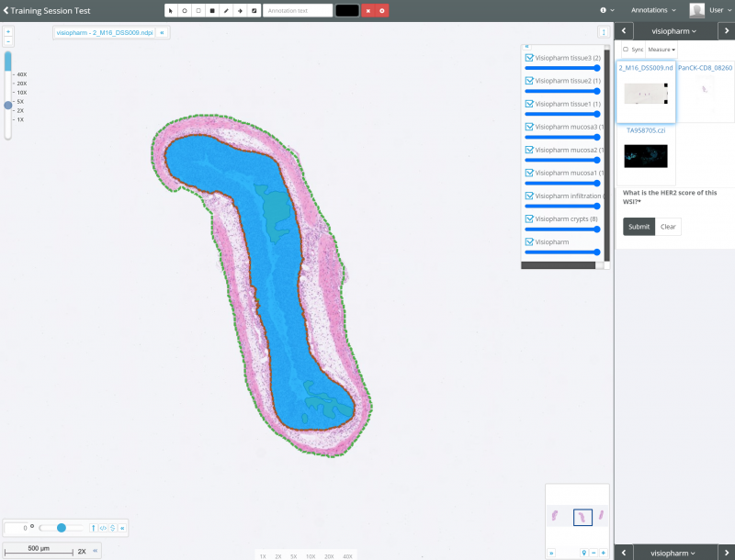Screen dimensions: 735x560
Task: Select the pointer cursor tool
Action: (x=171, y=10)
